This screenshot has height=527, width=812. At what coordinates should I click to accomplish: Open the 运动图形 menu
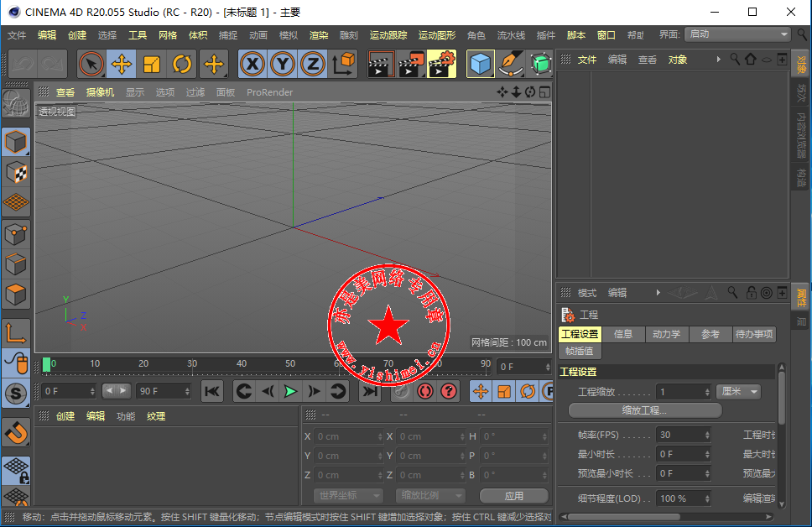(436, 35)
